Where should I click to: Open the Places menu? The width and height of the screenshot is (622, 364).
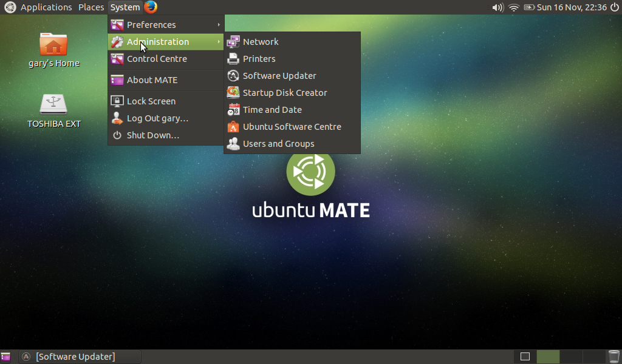(91, 7)
